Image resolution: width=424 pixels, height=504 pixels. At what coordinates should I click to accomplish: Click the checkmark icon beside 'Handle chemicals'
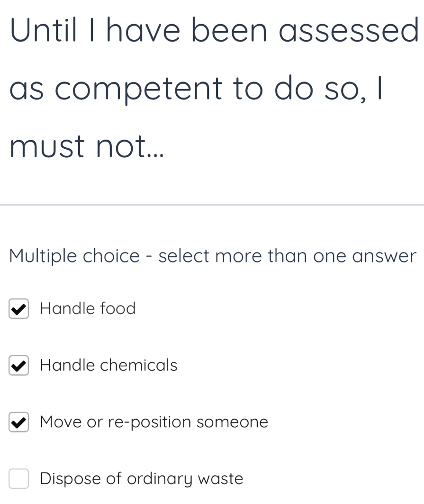click(x=19, y=366)
